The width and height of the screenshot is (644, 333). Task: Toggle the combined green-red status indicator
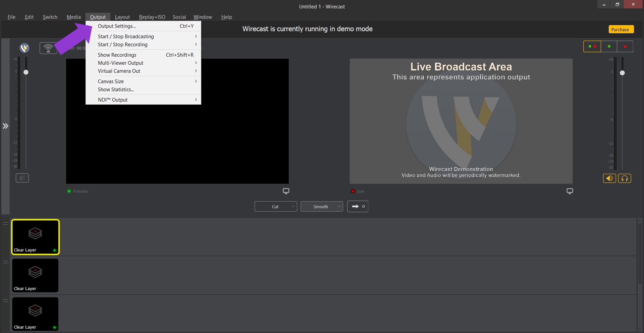click(592, 46)
